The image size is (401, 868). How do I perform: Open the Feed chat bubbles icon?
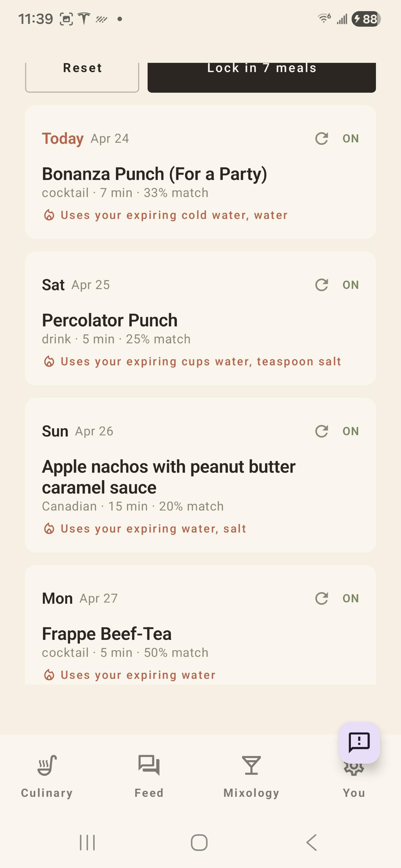pyautogui.click(x=149, y=765)
